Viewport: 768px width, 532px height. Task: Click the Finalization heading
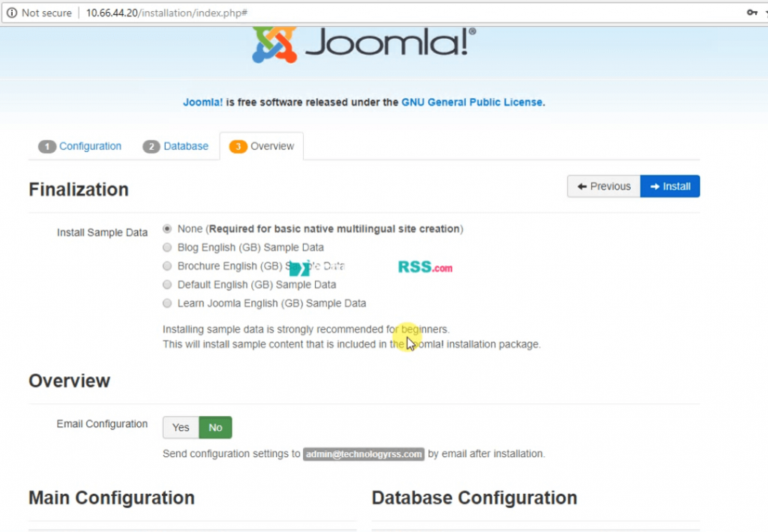point(79,190)
